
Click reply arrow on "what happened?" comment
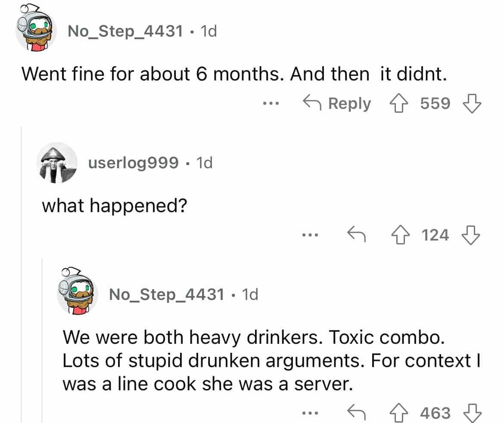tap(357, 235)
